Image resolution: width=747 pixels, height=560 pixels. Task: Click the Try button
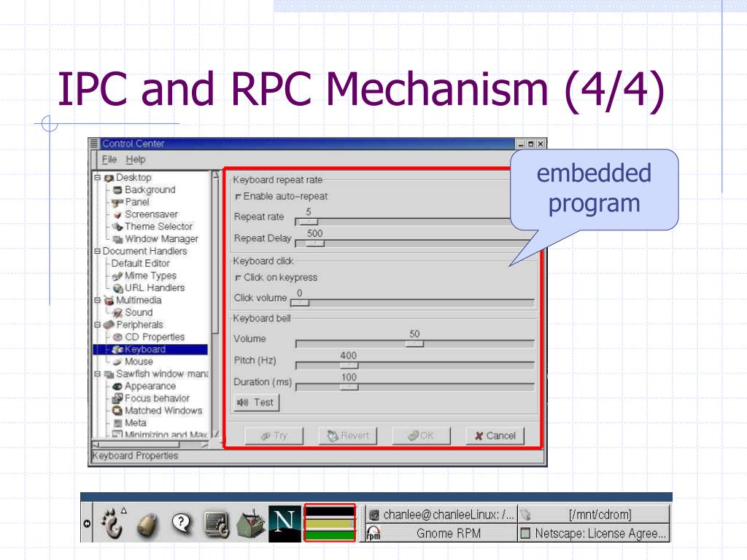coord(274,436)
